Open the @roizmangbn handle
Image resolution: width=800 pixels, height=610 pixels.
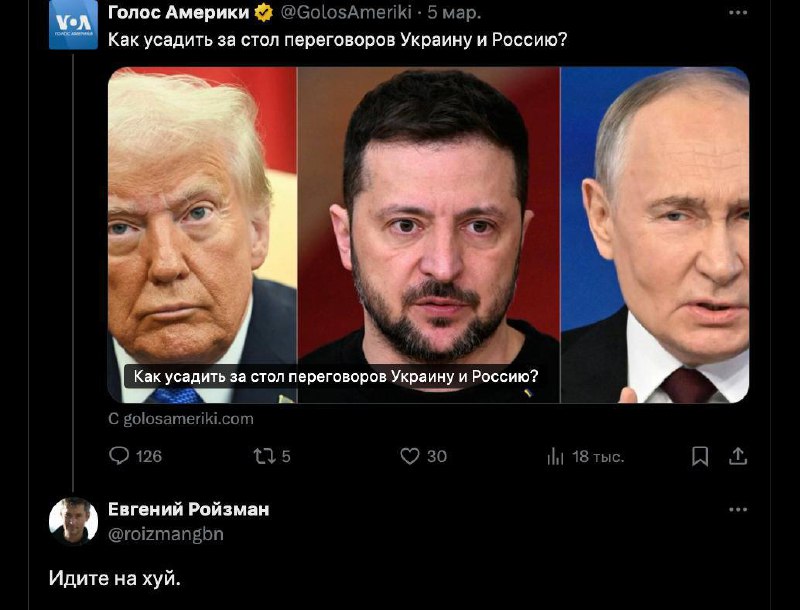tap(166, 534)
